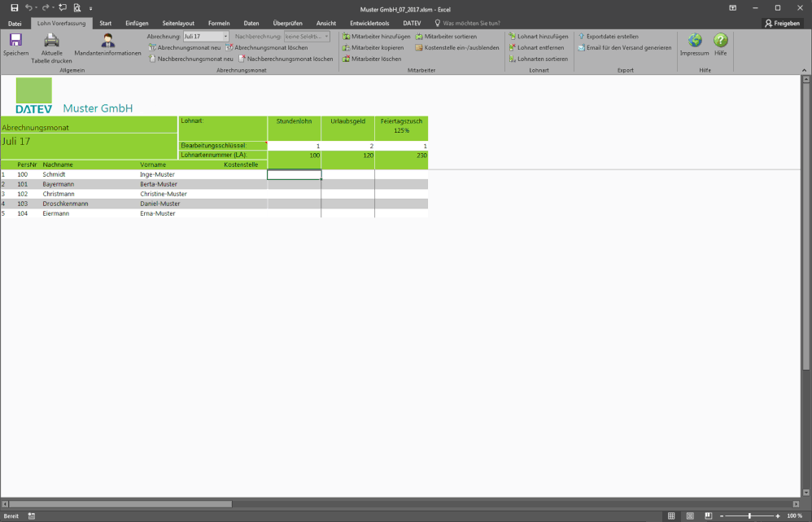812x522 pixels.
Task: Click the 100 % zoom level
Action: click(794, 515)
